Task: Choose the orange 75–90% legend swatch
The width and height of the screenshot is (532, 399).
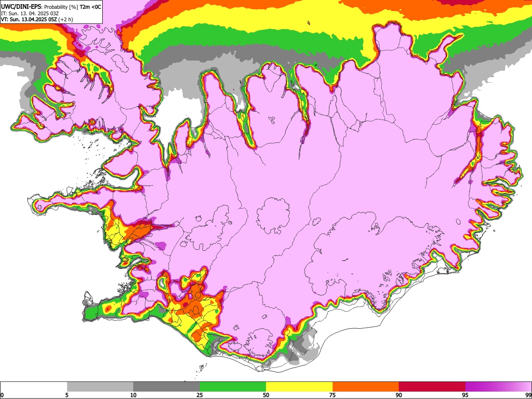Action: (365, 387)
